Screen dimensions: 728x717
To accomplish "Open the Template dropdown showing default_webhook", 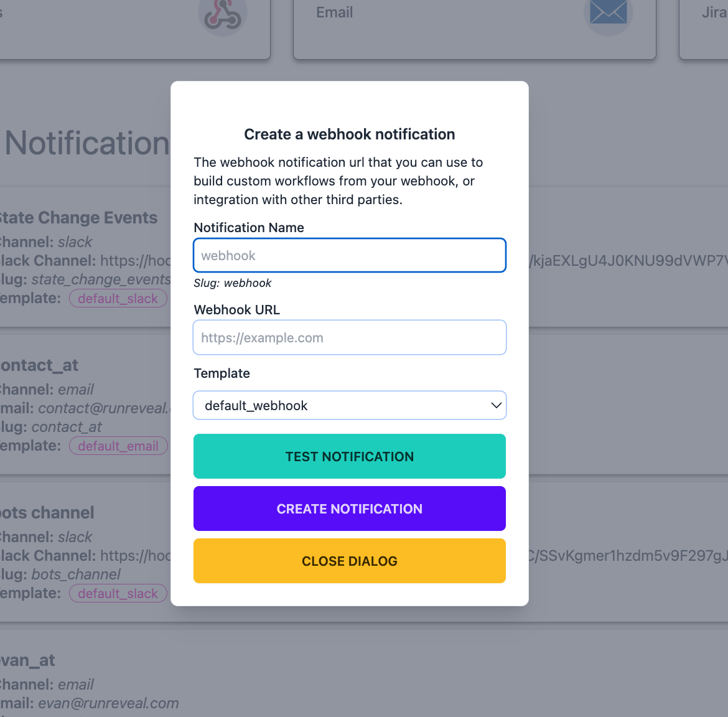I will (x=350, y=405).
